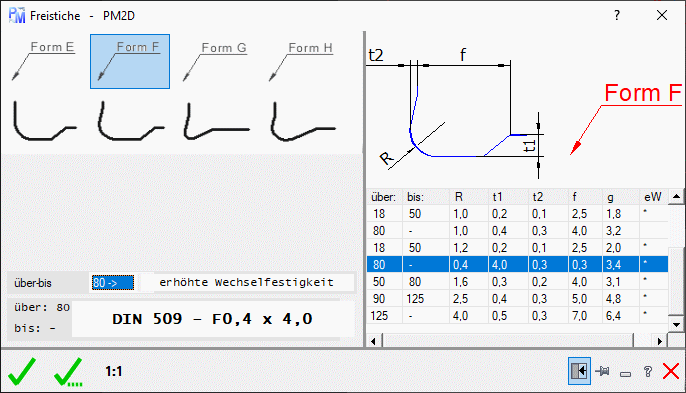Confirm with the green checkmark

(x=22, y=371)
